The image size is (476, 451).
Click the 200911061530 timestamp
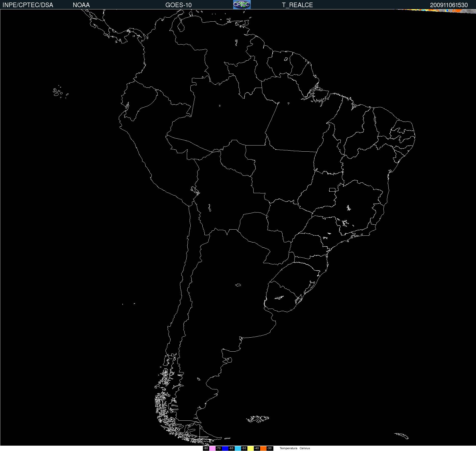click(449, 5)
